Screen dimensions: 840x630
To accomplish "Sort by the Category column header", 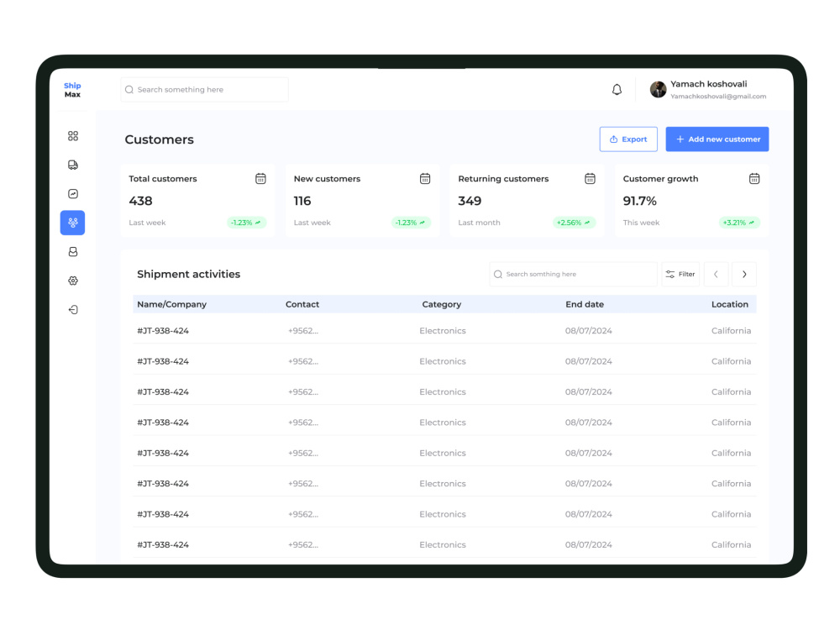I will (442, 304).
